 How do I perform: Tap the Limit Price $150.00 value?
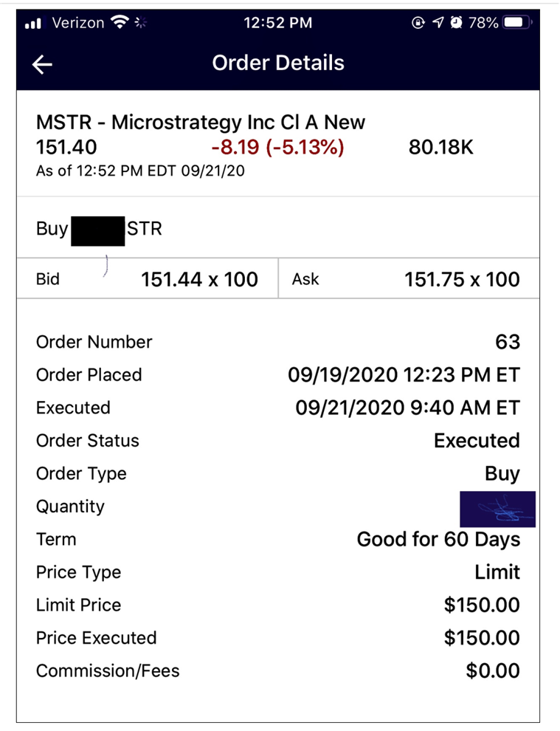(x=482, y=605)
